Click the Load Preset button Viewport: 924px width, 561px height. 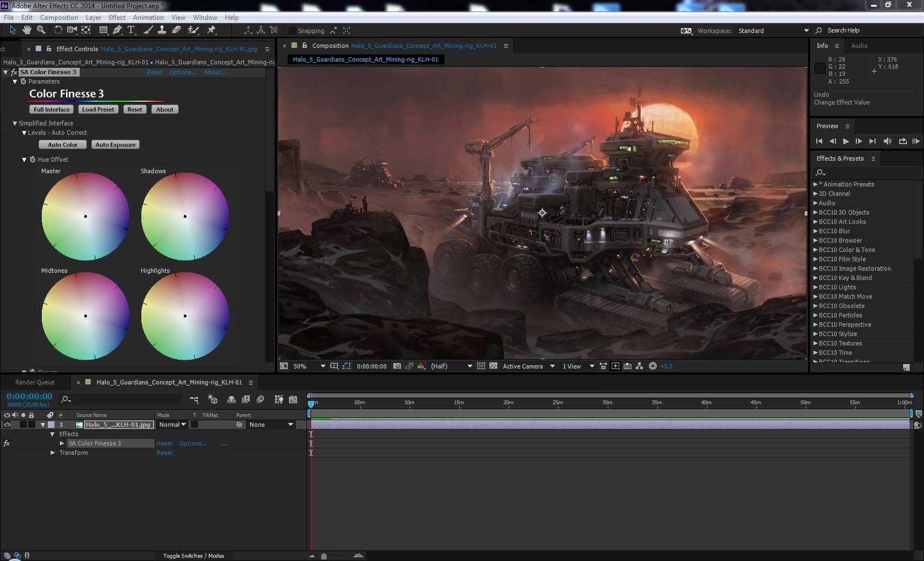(x=98, y=109)
